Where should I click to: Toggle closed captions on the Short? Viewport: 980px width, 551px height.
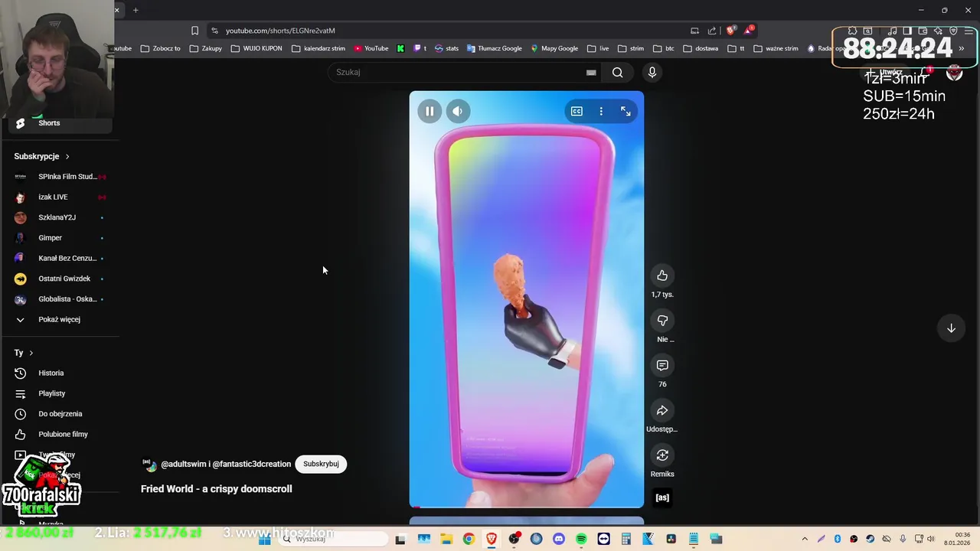577,111
